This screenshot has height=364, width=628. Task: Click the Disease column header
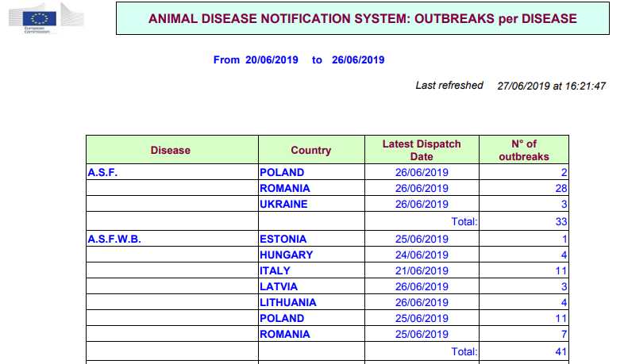[171, 150]
